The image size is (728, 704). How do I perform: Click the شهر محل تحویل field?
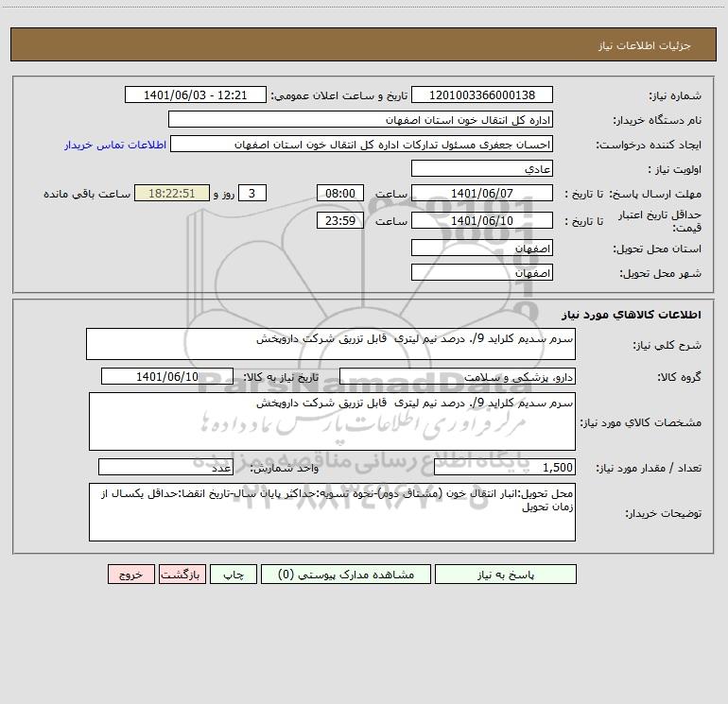click(x=482, y=273)
